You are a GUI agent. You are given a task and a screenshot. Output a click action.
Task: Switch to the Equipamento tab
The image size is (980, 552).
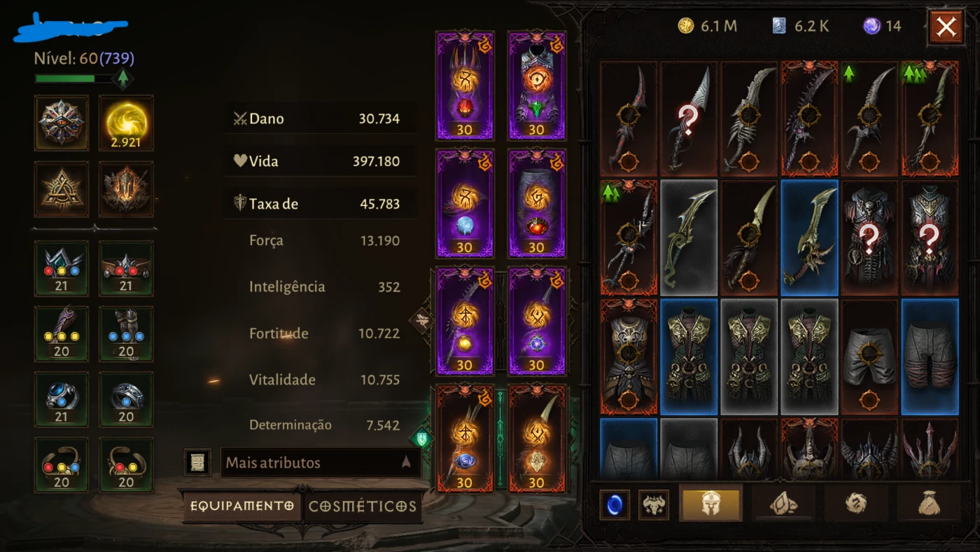point(242,506)
